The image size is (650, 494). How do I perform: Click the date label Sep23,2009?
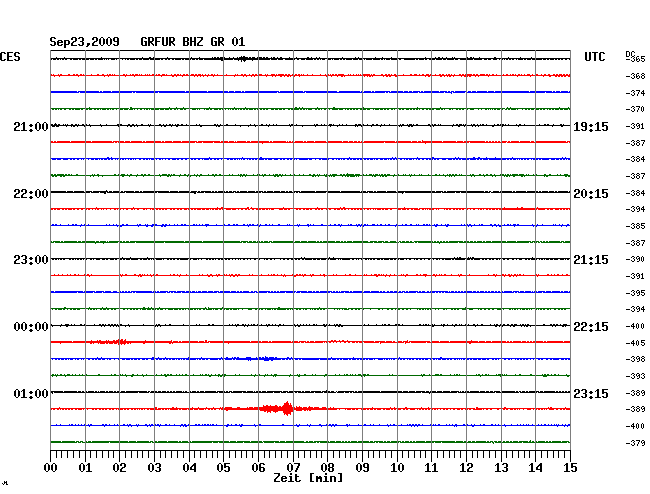coord(84,42)
